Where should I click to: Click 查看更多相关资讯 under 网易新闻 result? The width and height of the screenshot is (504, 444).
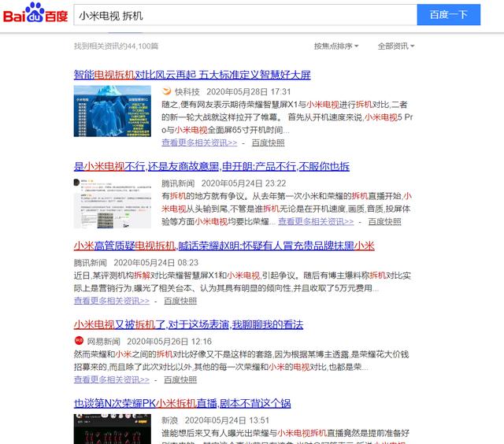[112, 379]
